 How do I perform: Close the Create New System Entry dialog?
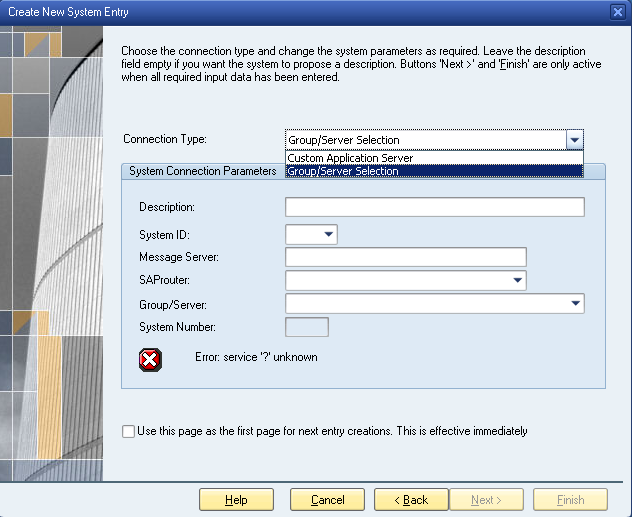pos(617,12)
